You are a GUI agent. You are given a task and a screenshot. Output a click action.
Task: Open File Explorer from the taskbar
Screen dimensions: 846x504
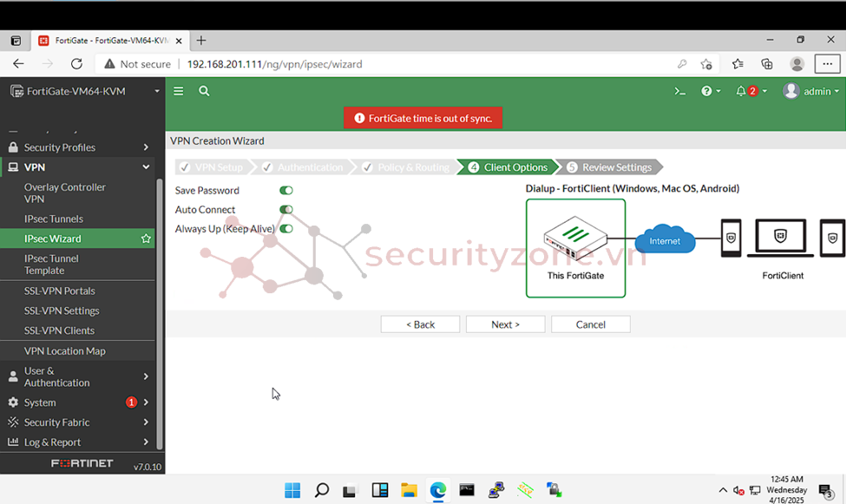[x=409, y=490]
